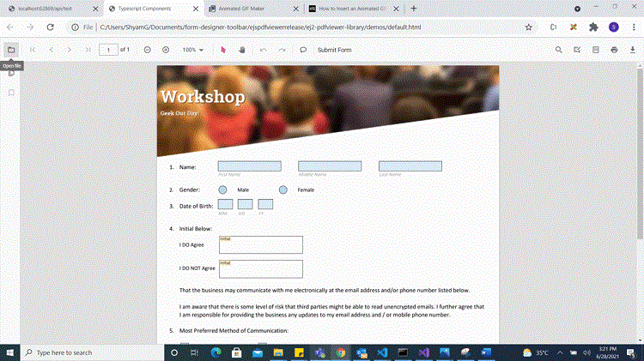644x361 pixels.
Task: Click the year date of birth field
Action: 265,204
